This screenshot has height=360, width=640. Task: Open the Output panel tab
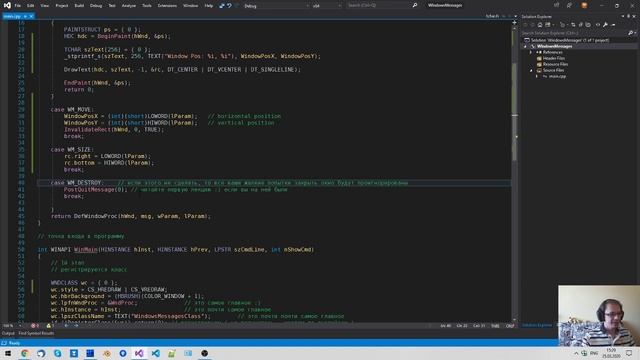[x=8, y=333]
